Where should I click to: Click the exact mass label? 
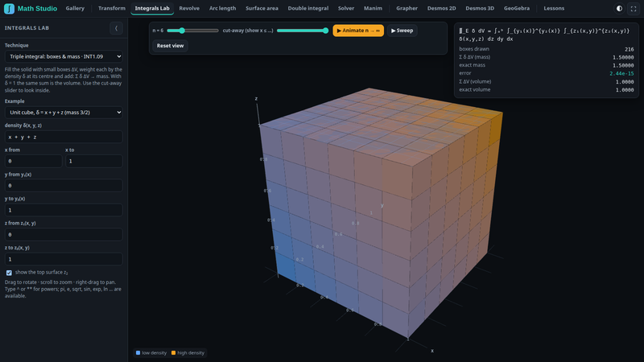click(472, 65)
